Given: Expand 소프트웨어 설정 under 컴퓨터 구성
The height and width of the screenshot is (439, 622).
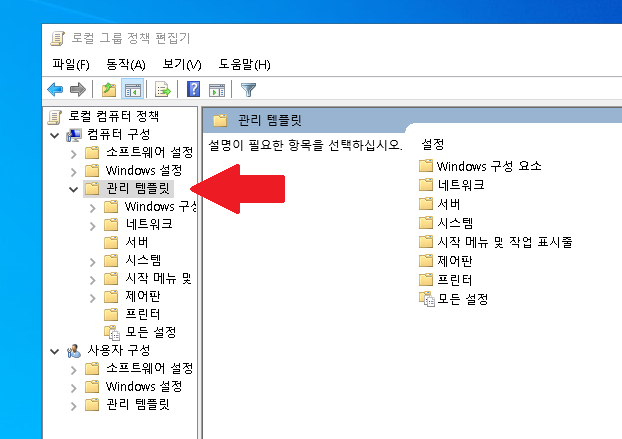Looking at the screenshot, I should tap(74, 154).
